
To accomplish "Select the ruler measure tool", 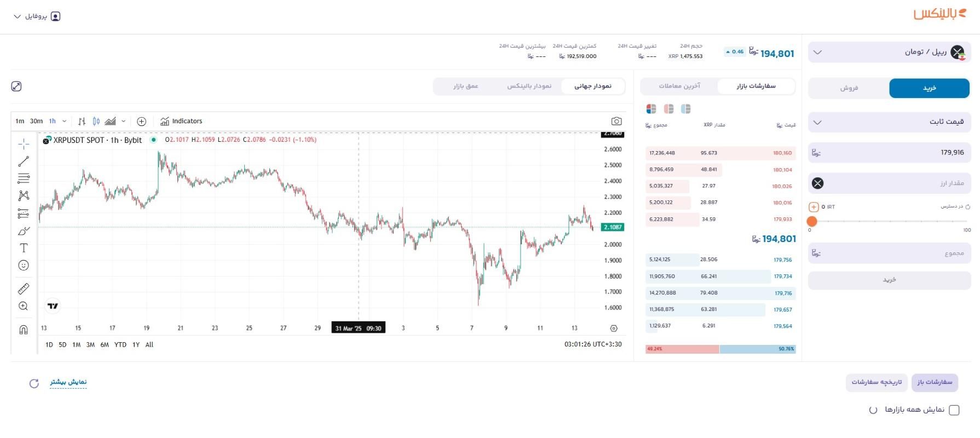I will [x=24, y=289].
